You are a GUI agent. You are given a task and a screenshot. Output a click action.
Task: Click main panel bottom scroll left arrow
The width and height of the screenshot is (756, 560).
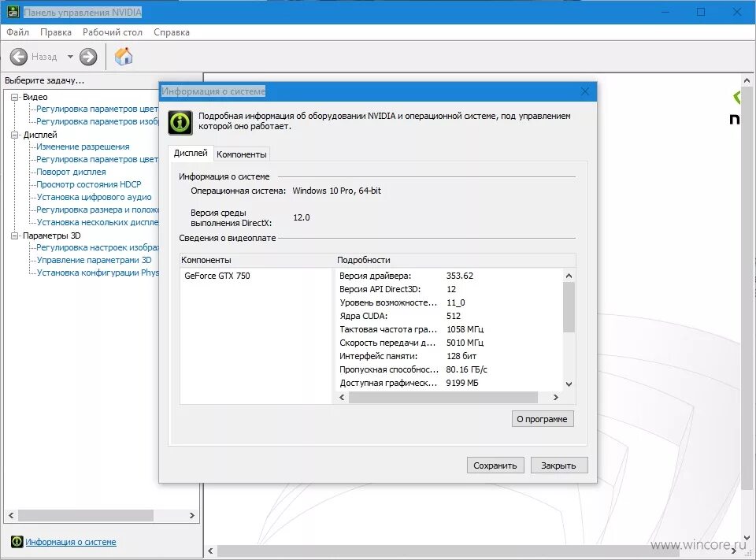point(210,551)
